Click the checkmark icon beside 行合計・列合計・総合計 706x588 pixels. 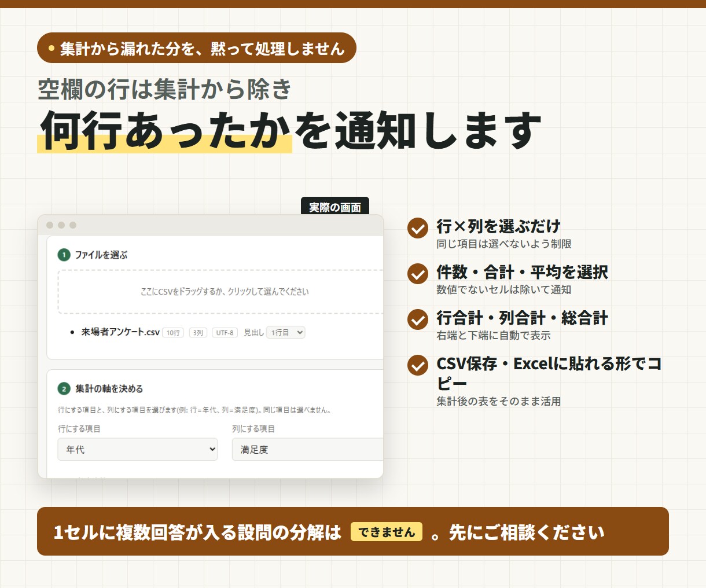[418, 319]
